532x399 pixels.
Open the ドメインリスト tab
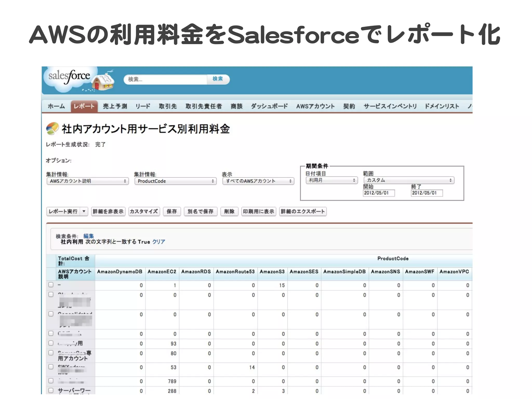[x=442, y=106]
